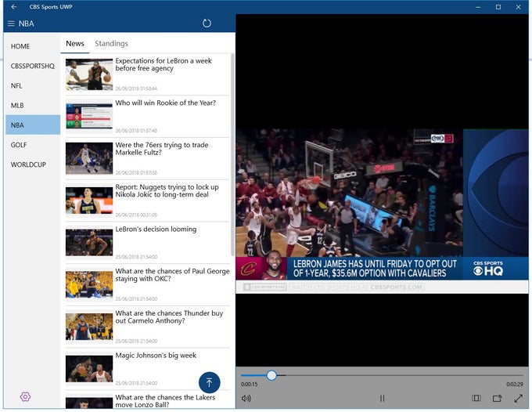The width and height of the screenshot is (532, 412).
Task: Click the 0:00:15 elapsed time label
Action: (249, 384)
